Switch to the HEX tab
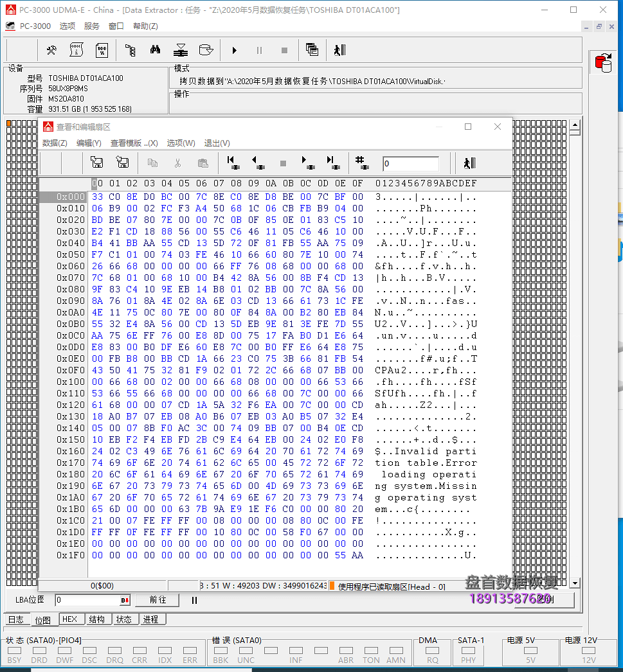Image resolution: width=623 pixels, height=672 pixels. pos(70,619)
